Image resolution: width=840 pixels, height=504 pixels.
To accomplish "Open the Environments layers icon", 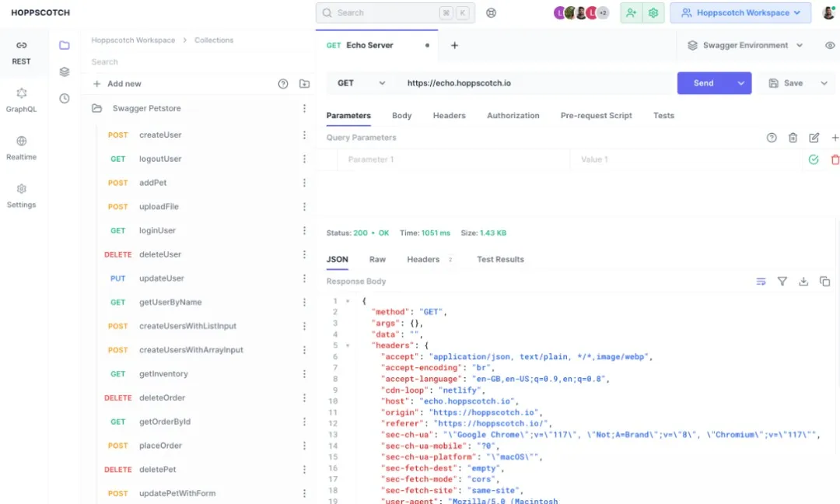I will pyautogui.click(x=65, y=72).
